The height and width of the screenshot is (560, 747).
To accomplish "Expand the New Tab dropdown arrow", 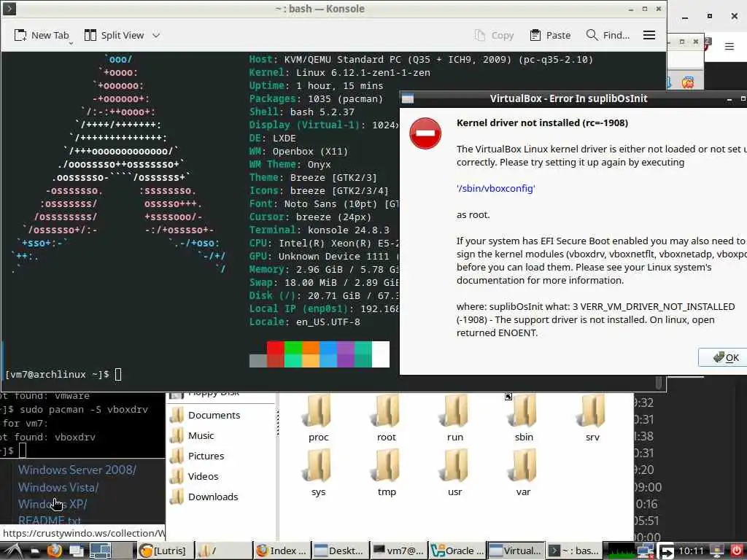I will [x=71, y=43].
